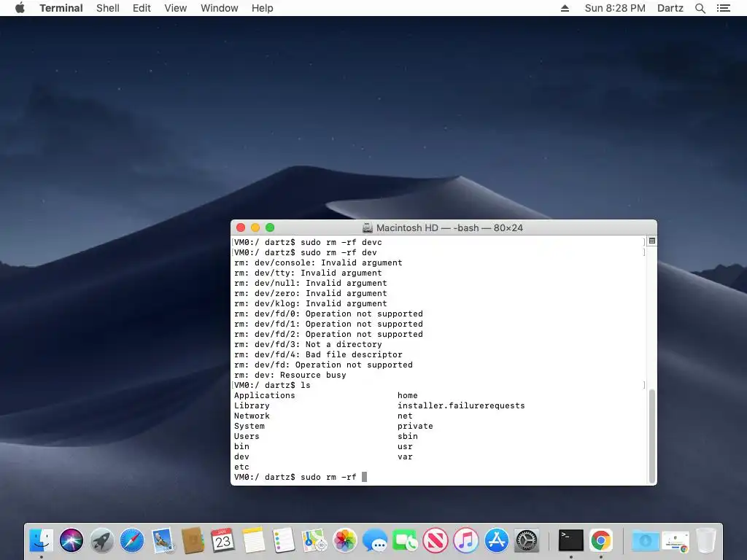Image resolution: width=747 pixels, height=560 pixels.
Task: Click the Terminal vertical scrollbar
Action: 651,435
